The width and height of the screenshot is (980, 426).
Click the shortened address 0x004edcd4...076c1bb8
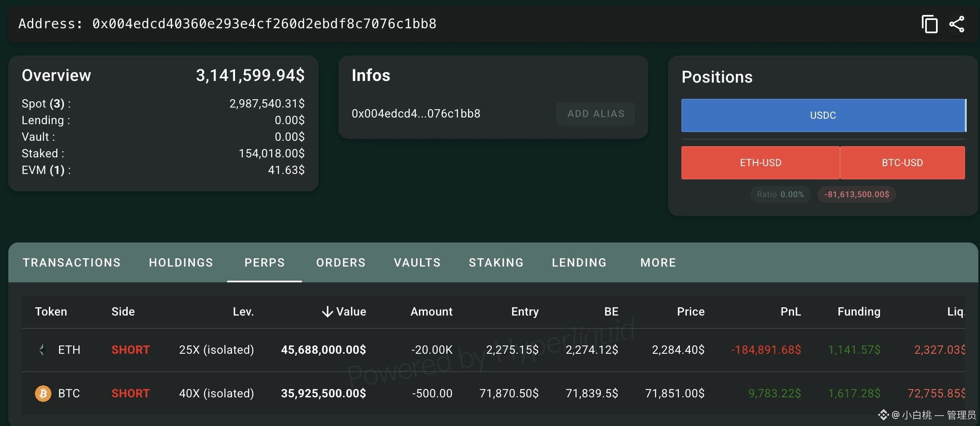pyautogui.click(x=416, y=113)
